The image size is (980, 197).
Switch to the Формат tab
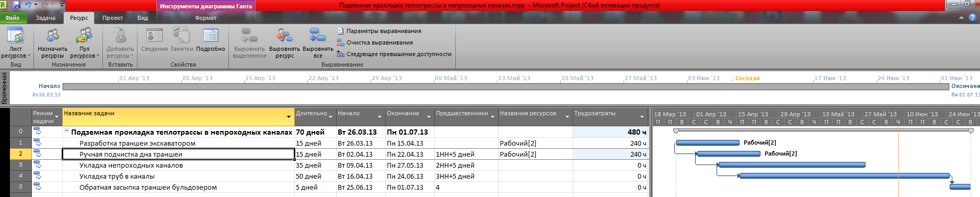[206, 18]
